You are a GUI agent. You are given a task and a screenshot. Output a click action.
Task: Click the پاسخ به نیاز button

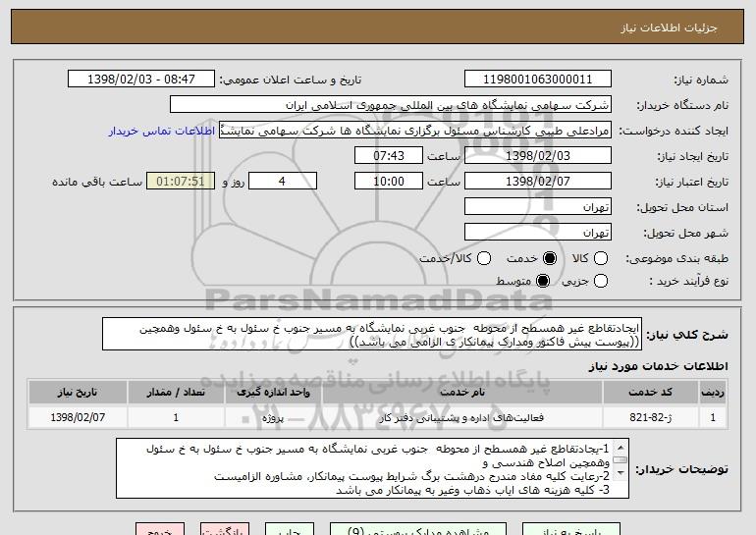(571, 530)
